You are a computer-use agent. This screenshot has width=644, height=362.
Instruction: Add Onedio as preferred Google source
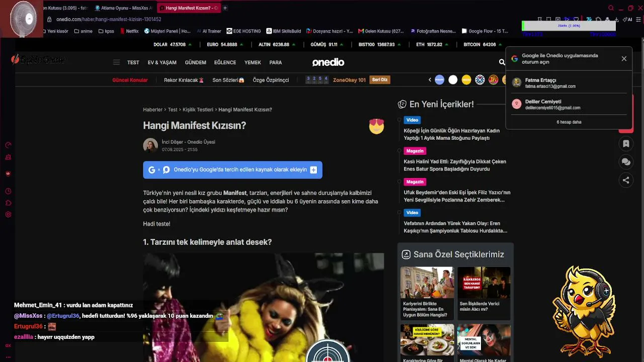(232, 170)
